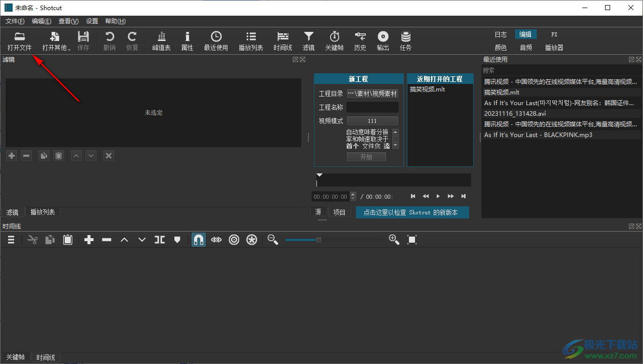
Task: Click the timecode stepper arrows
Action: point(353,197)
